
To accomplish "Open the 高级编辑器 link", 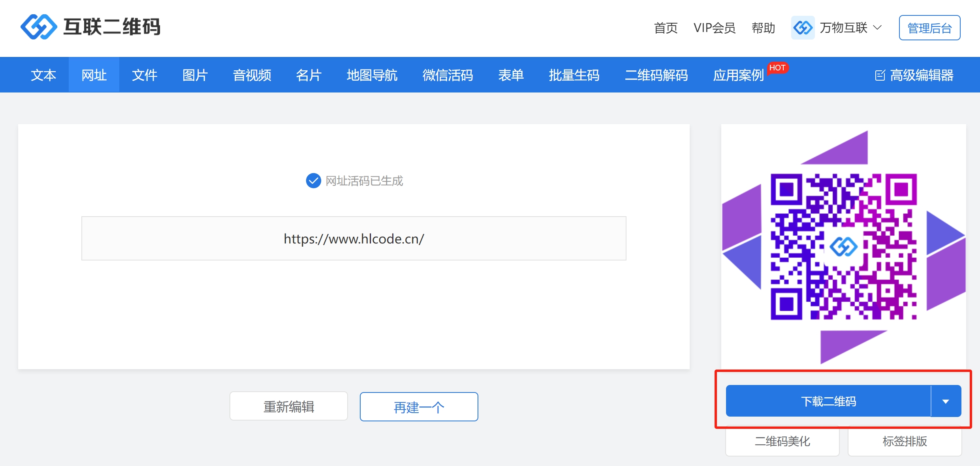I will [914, 75].
